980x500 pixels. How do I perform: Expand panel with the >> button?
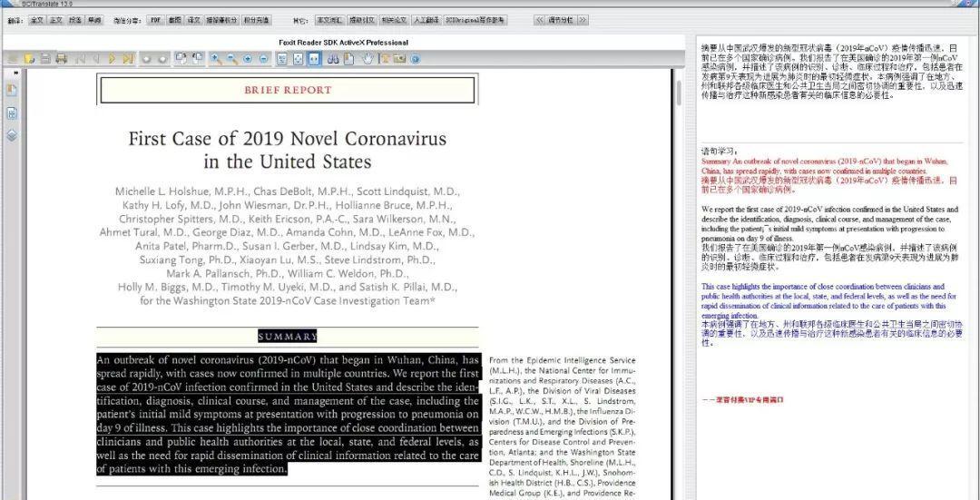(x=582, y=19)
